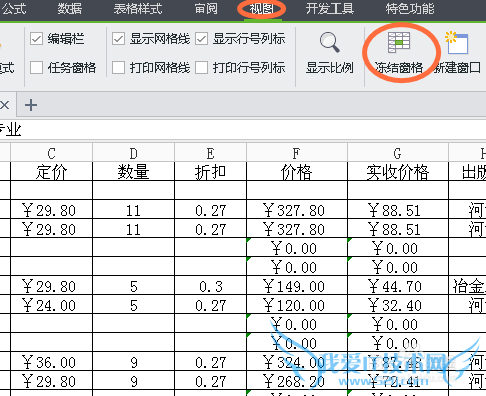Toggle the 编辑栏 checkbox
Viewport: 486px width, 396px height.
click(x=36, y=39)
